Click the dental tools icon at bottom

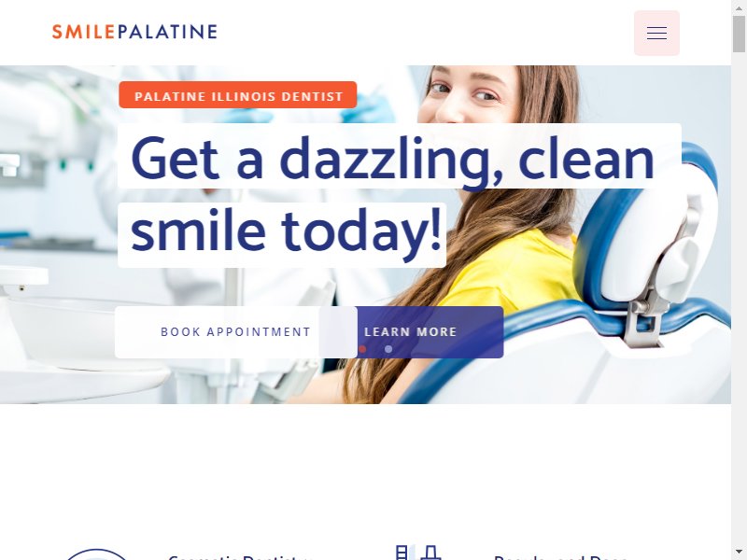[418, 553]
